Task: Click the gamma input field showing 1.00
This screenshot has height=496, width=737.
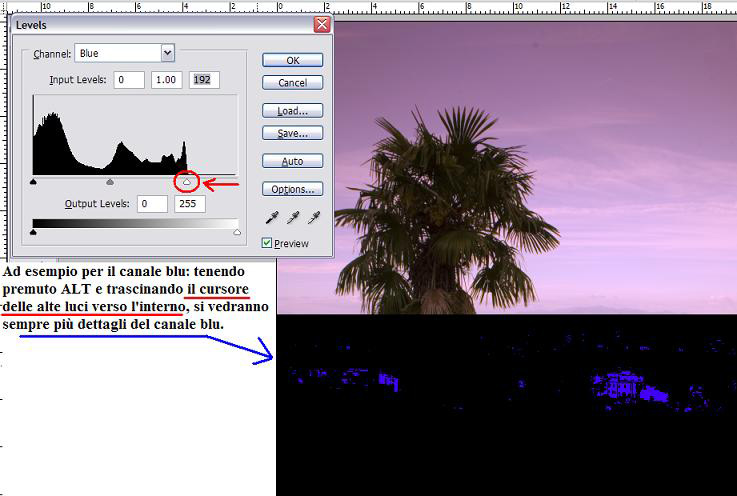Action: coord(167,80)
